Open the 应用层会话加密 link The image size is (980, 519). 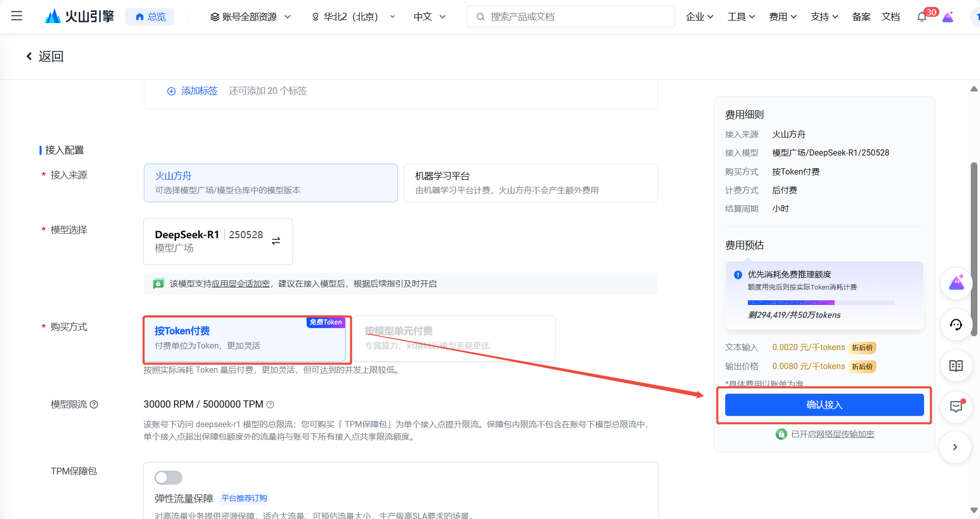241,283
